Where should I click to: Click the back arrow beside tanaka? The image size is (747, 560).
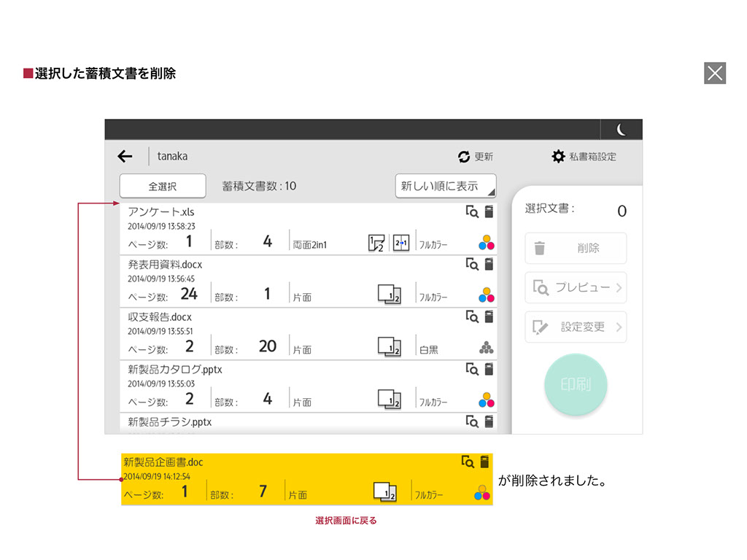tap(125, 156)
